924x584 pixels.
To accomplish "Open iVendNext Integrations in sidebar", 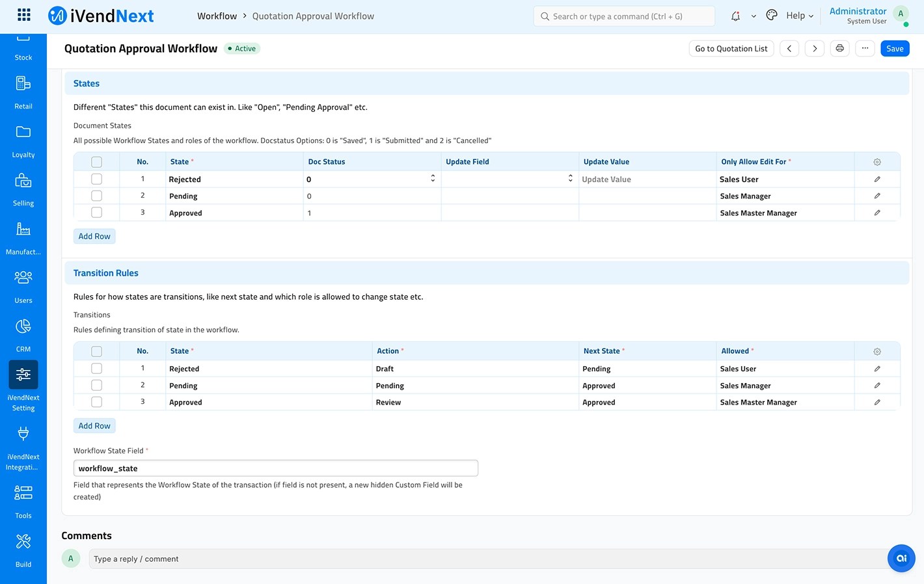I will point(23,448).
